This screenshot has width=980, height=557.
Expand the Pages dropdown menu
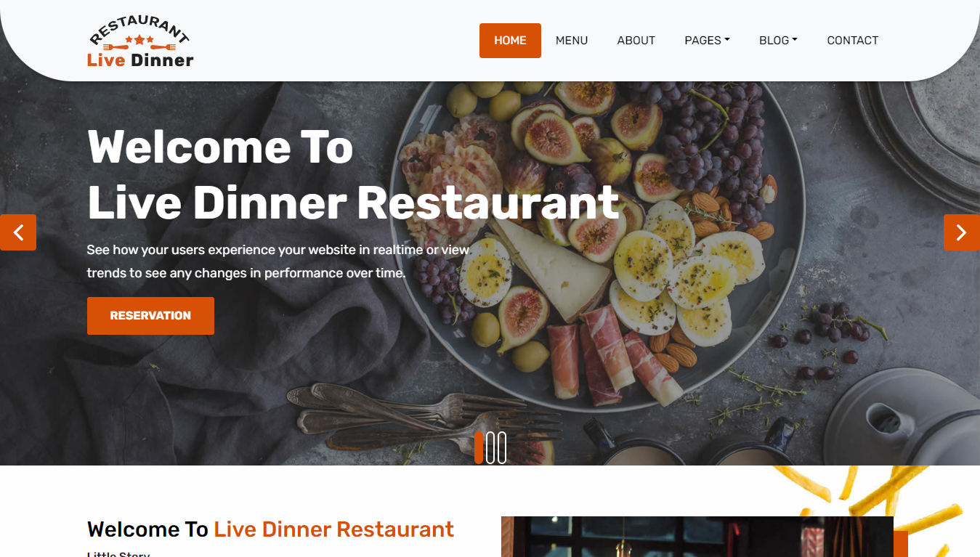click(707, 41)
